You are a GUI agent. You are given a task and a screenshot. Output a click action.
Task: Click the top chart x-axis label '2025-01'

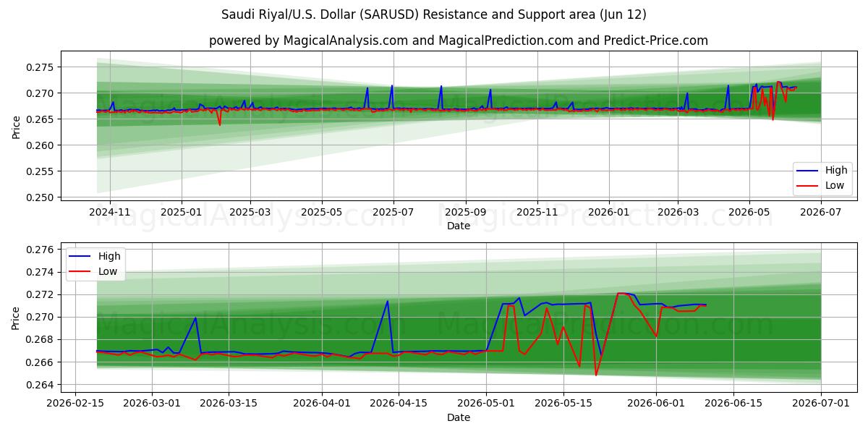(x=181, y=211)
